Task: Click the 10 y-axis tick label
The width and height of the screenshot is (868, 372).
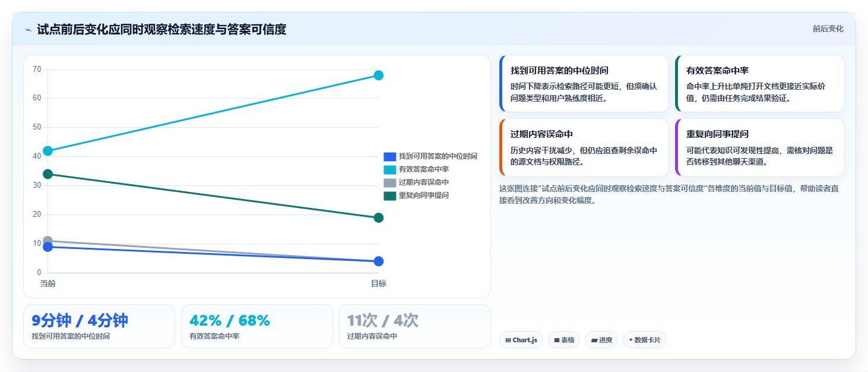Action: (x=37, y=244)
